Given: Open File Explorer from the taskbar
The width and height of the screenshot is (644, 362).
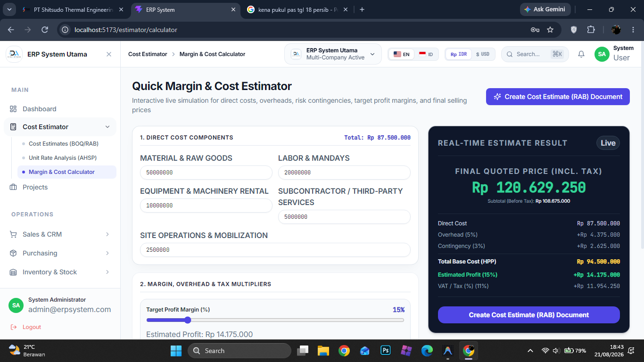Looking at the screenshot, I should click(323, 351).
